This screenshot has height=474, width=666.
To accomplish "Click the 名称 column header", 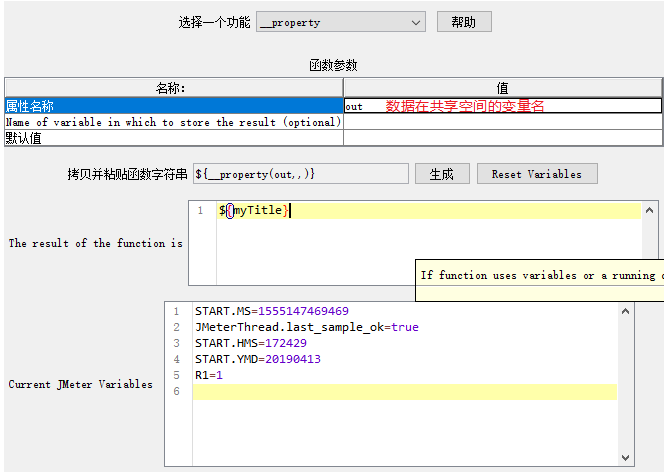I will tap(173, 88).
